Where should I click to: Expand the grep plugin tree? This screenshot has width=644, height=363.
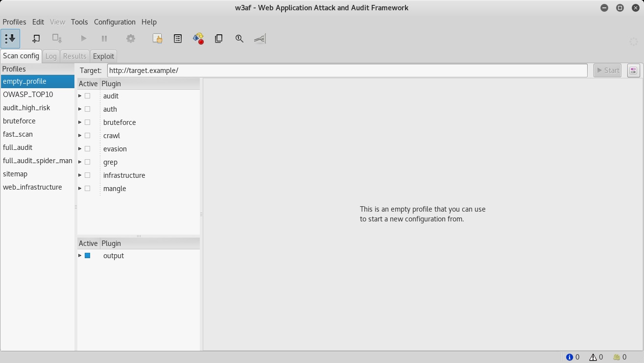pyautogui.click(x=80, y=162)
